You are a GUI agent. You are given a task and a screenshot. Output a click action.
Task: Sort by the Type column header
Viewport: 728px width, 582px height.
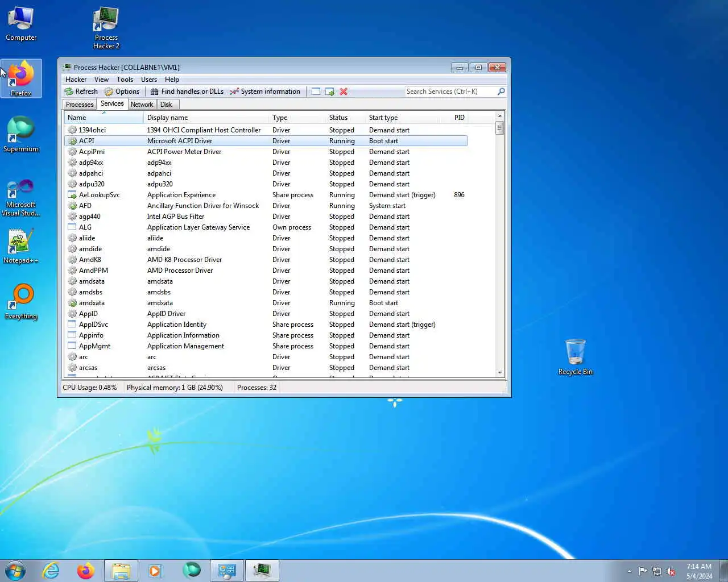coord(297,118)
